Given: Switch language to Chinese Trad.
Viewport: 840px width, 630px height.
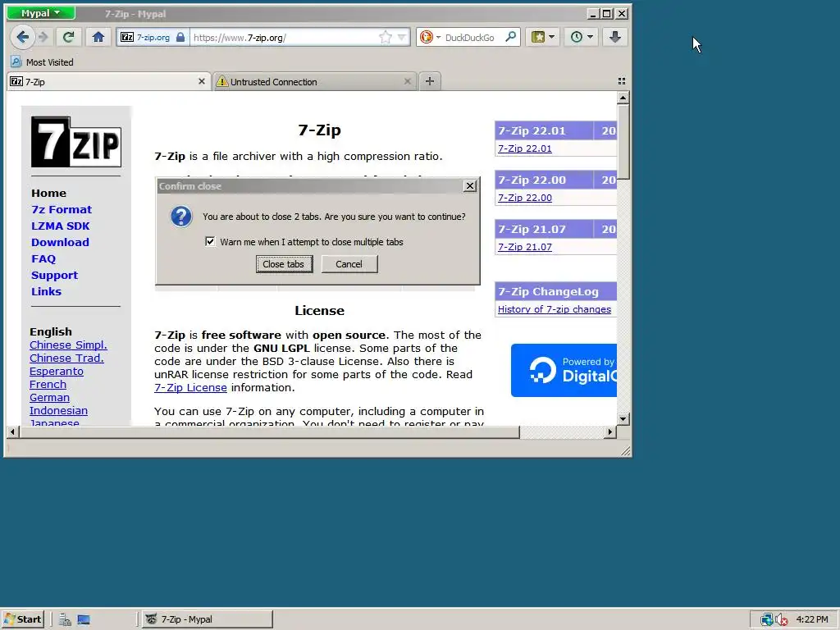Looking at the screenshot, I should (66, 358).
